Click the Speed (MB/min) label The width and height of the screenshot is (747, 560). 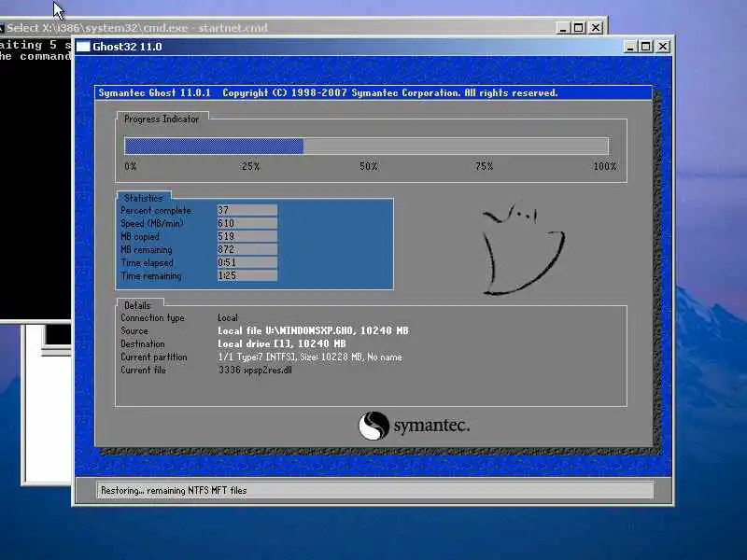pyautogui.click(x=152, y=223)
